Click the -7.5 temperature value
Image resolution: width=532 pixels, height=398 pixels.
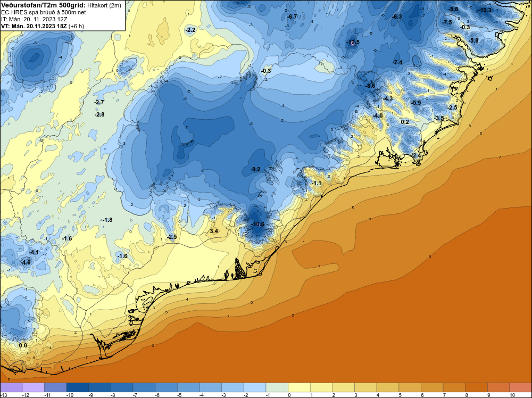click(447, 22)
